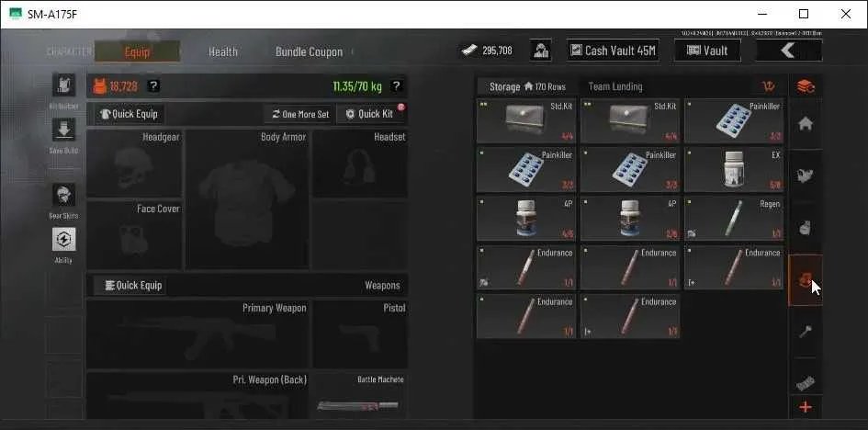Select the home category in storage sidebar
This screenshot has height=430, width=868.
point(806,124)
